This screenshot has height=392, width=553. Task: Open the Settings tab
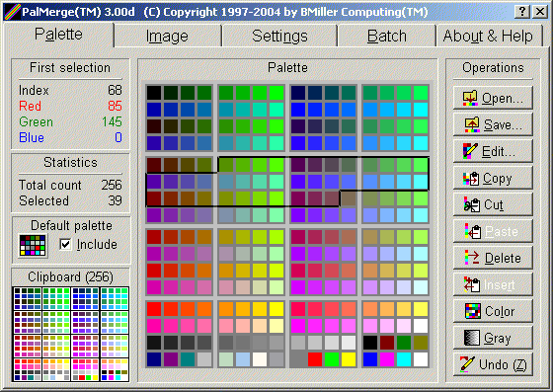point(279,36)
